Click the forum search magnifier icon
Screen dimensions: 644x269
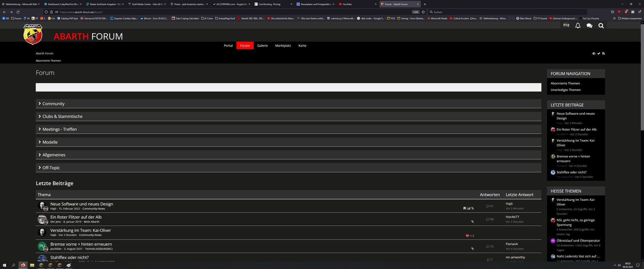(x=601, y=26)
